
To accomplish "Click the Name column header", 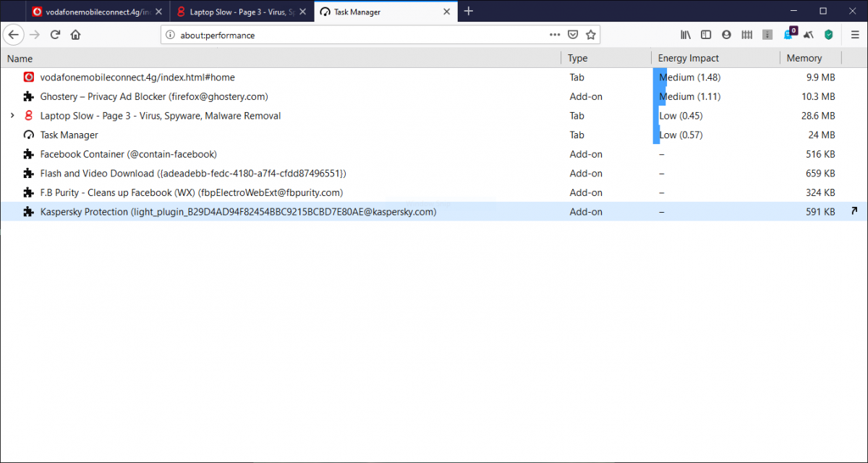I will tap(281, 59).
